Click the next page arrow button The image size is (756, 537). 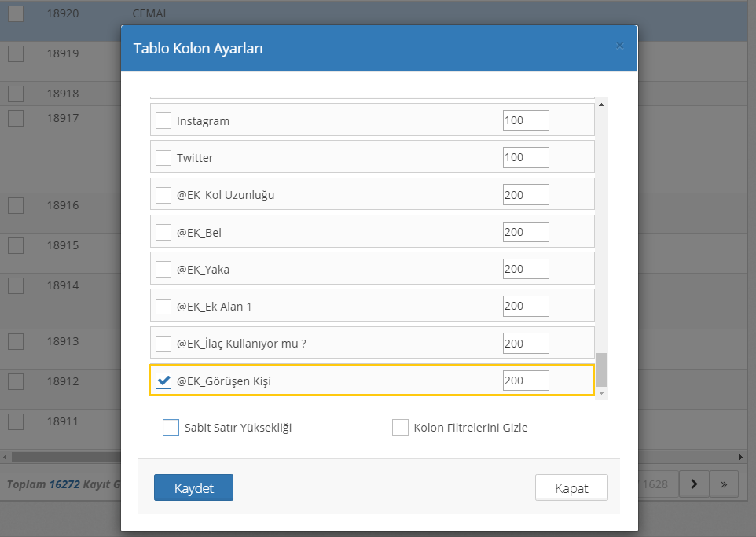(693, 484)
